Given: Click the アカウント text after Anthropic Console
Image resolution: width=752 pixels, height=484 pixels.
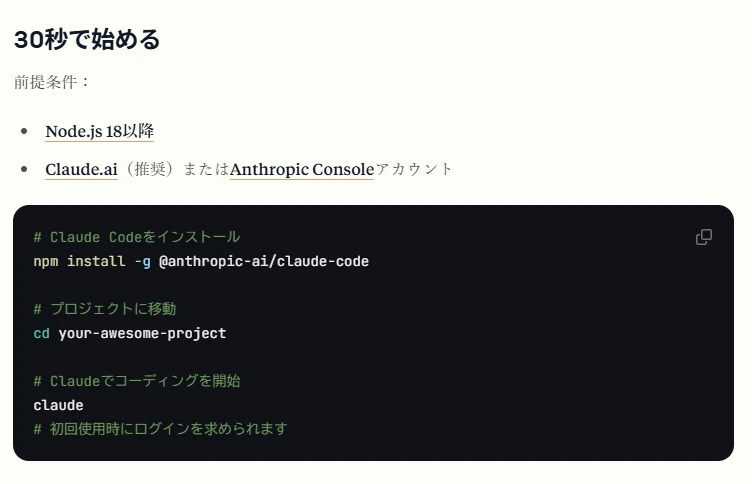Looking at the screenshot, I should pos(414,169).
